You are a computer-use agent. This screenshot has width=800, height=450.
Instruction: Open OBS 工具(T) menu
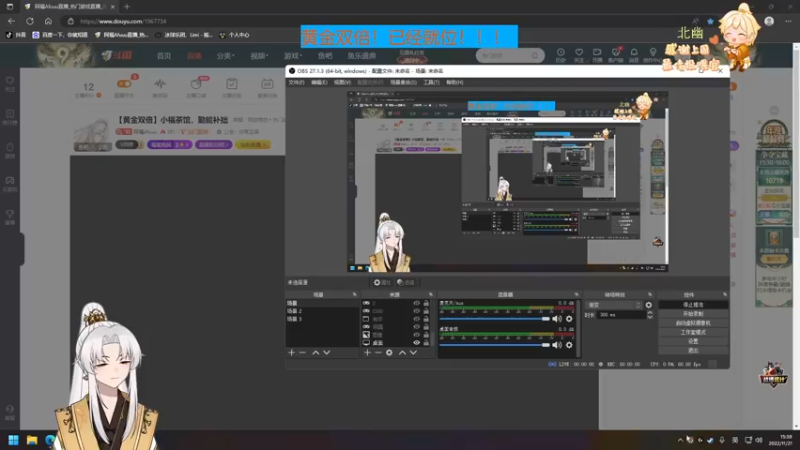tap(431, 82)
